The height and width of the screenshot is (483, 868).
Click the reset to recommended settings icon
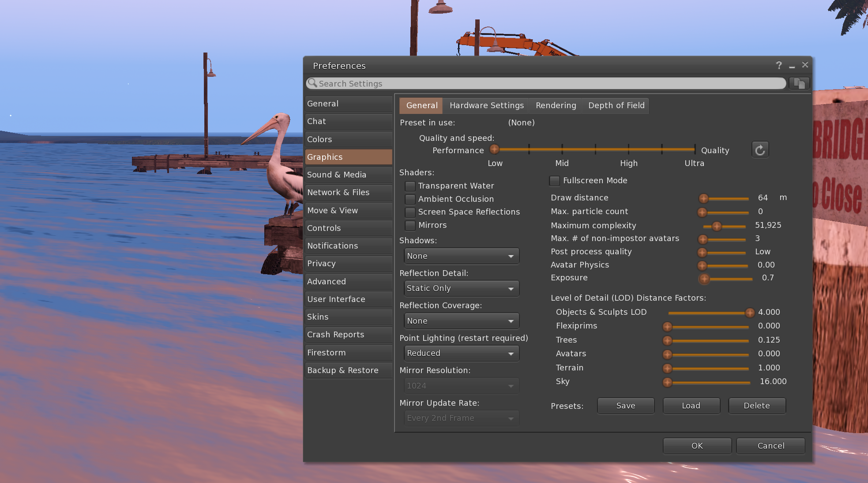(760, 150)
